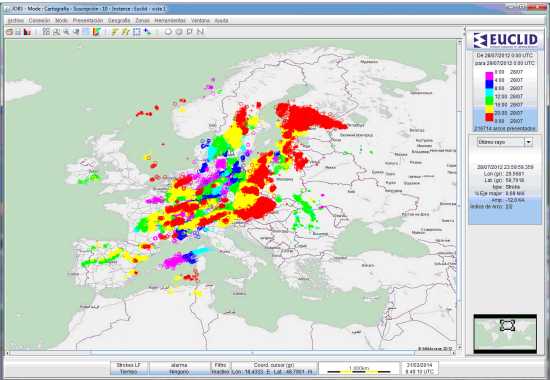This screenshot has height=380, width=550.
Task: Click the orange-green colored map icon
Action: pyautogui.click(x=96, y=32)
